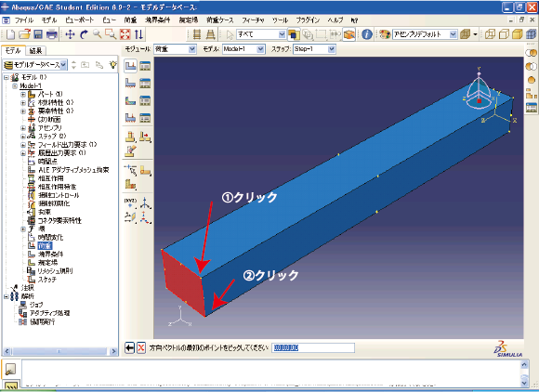Viewport: 539px width, 392px height.
Task: Cancel the procedure with the red X
Action: pyautogui.click(x=141, y=348)
